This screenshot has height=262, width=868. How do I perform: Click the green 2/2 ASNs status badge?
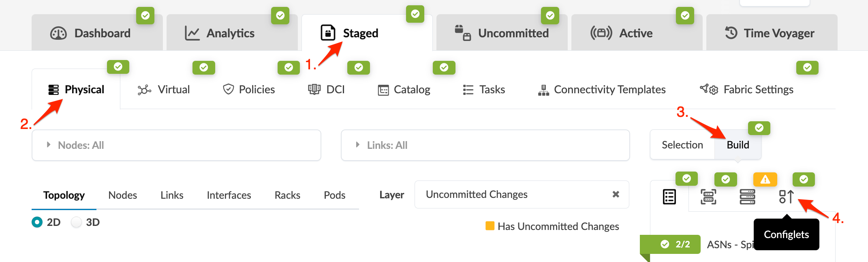pos(675,244)
